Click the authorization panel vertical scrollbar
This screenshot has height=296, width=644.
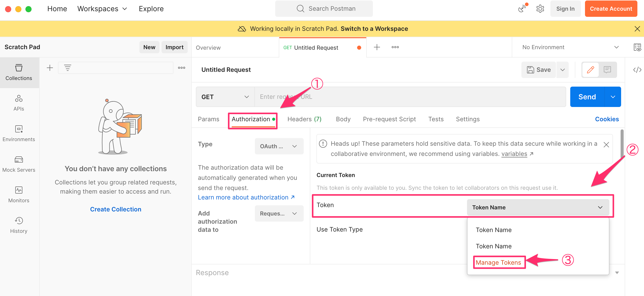622,144
